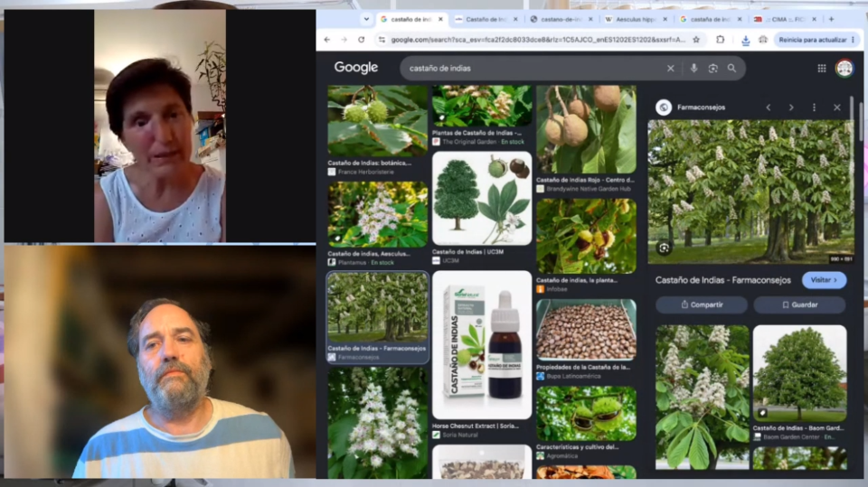Open the white flower spikes thumbnail below Farmaconsejos

(x=378, y=423)
